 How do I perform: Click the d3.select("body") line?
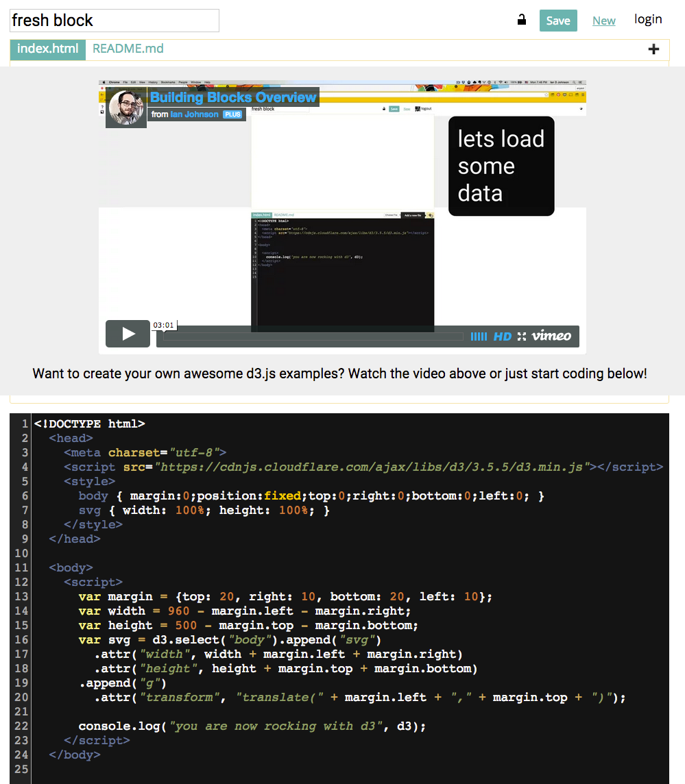pos(230,640)
